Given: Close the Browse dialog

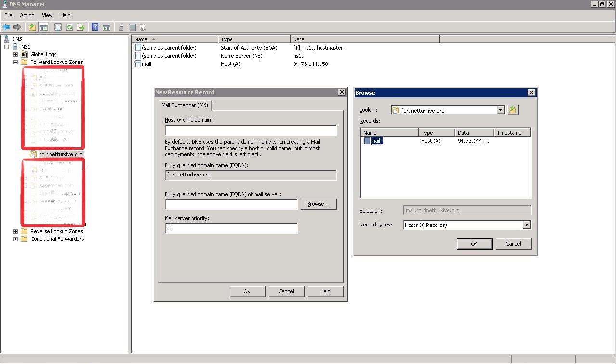Looking at the screenshot, I should (531, 92).
